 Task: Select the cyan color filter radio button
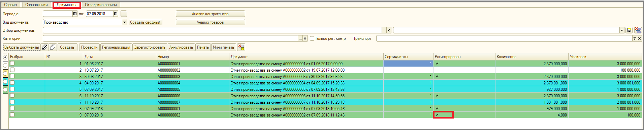pyautogui.click(x=5, y=81)
